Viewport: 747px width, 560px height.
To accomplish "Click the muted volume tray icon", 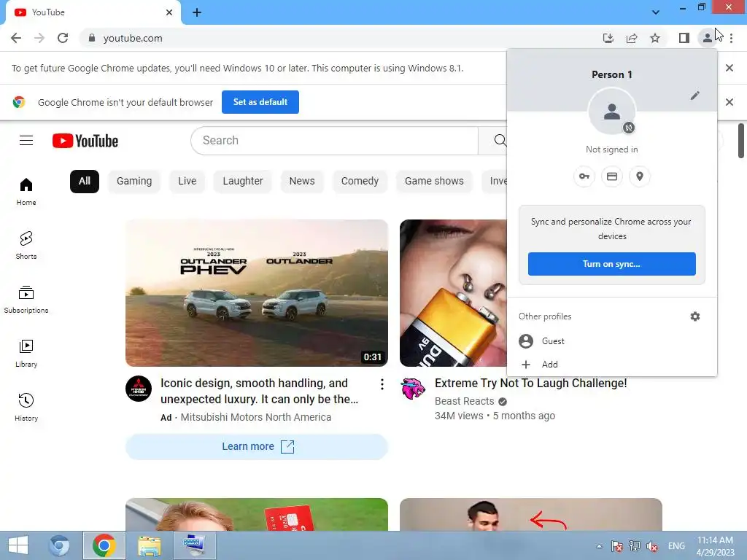I will tap(652, 546).
